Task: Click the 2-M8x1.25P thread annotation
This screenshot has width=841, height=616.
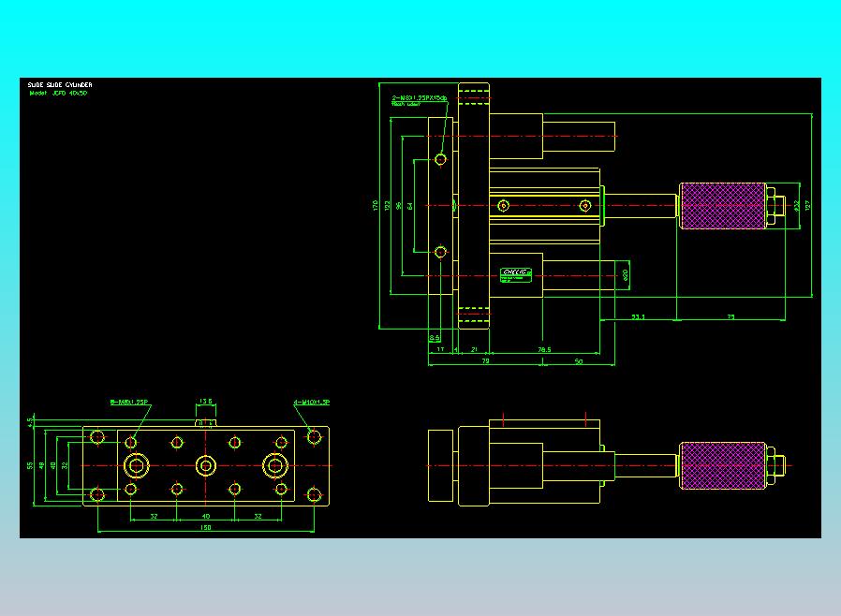Action: [x=420, y=98]
